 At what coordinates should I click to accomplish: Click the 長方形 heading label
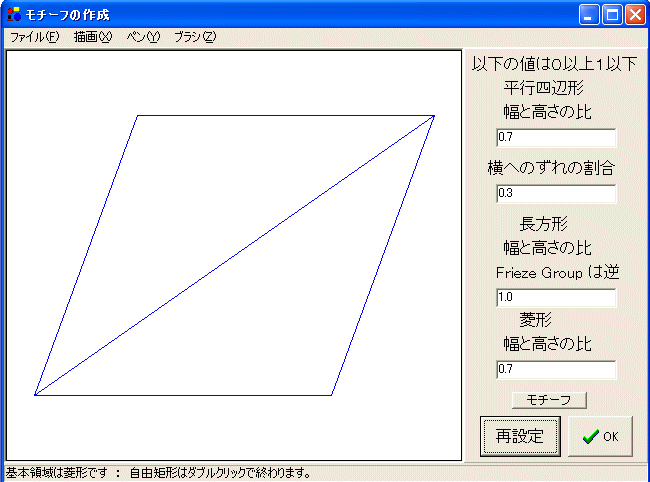pos(543,224)
